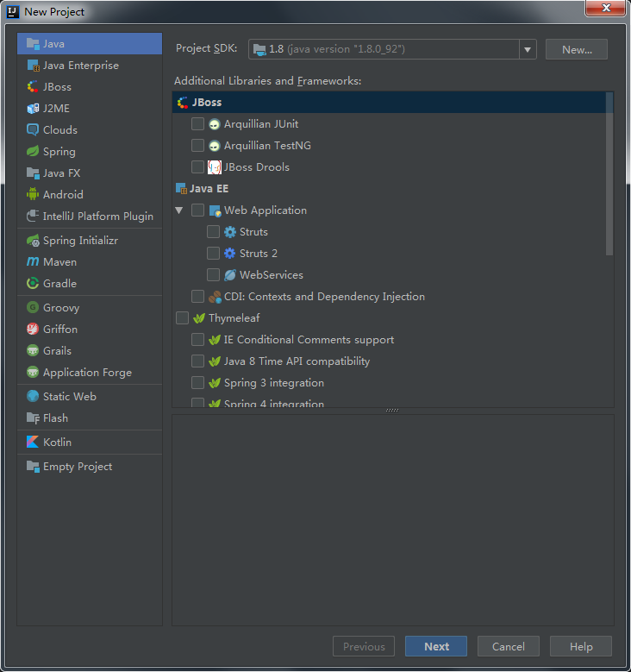Click the IntelliJ Platform Plugin icon

[x=33, y=216]
